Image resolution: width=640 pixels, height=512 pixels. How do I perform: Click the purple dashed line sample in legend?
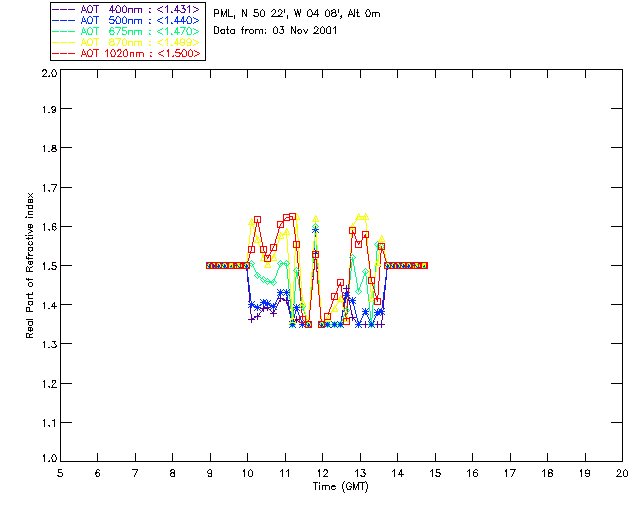coord(64,9)
